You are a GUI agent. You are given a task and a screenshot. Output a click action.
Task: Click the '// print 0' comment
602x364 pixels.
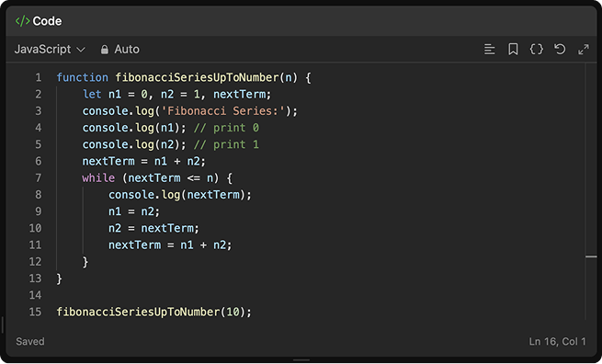226,128
